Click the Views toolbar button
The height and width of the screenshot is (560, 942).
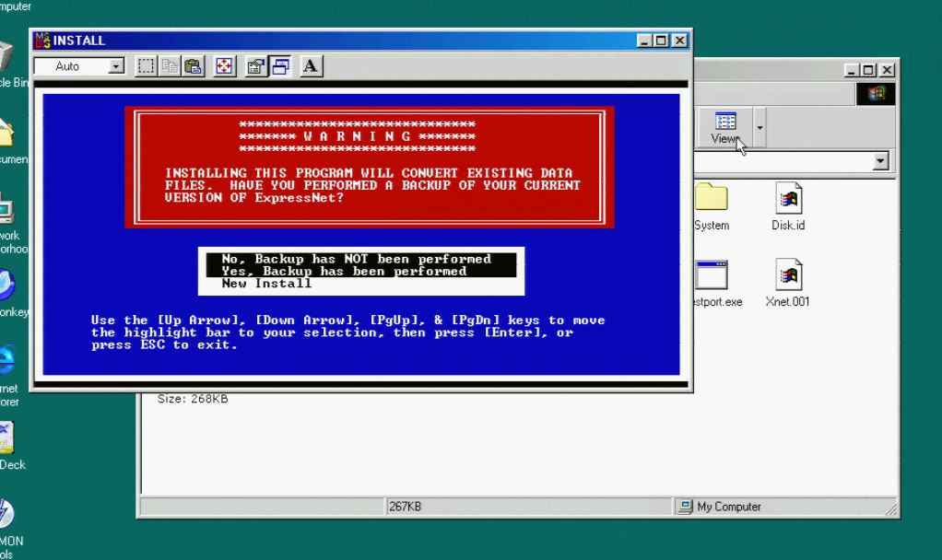pyautogui.click(x=724, y=128)
